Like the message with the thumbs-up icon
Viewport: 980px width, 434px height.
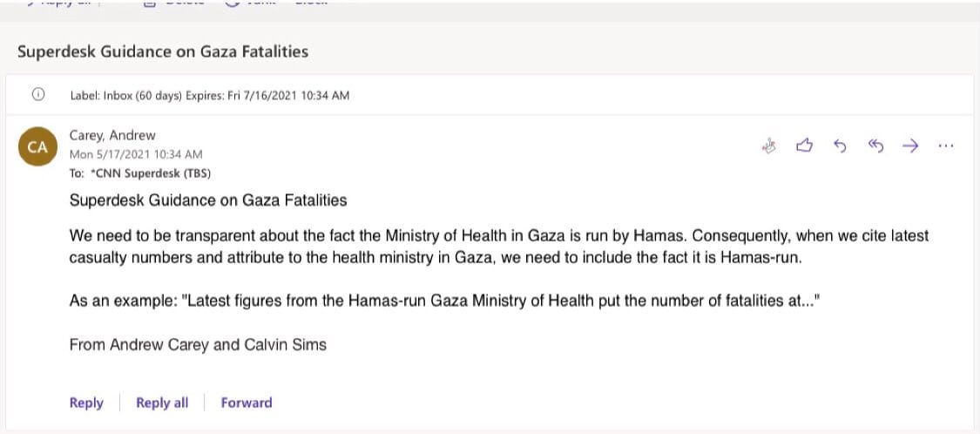pyautogui.click(x=804, y=146)
